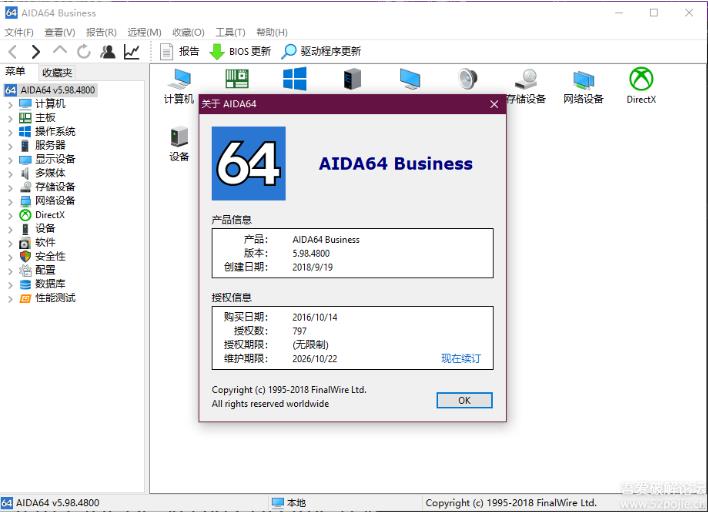Go up one level with up arrow

[60, 51]
